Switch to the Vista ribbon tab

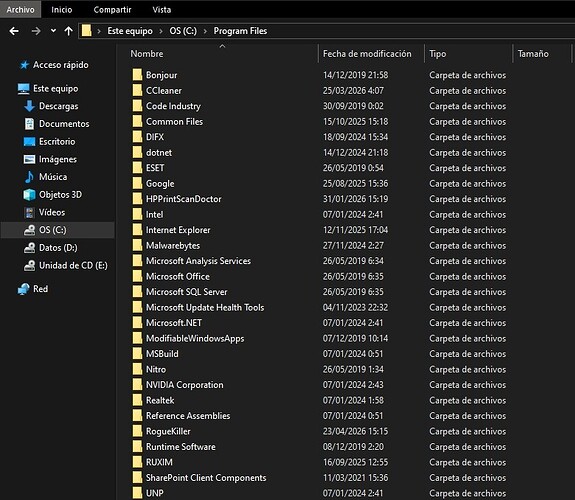[x=162, y=10]
